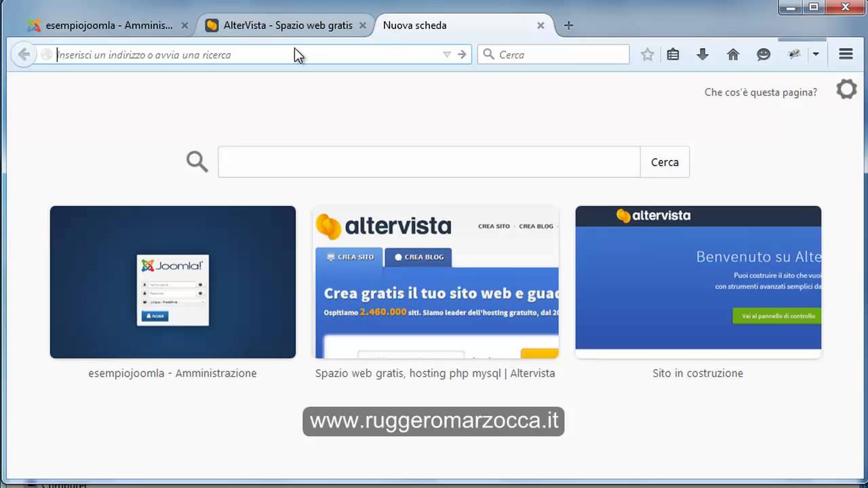Viewport: 868px width, 488px height.
Task: Click the extension icon next to the dropdown arrow
Action: click(795, 55)
